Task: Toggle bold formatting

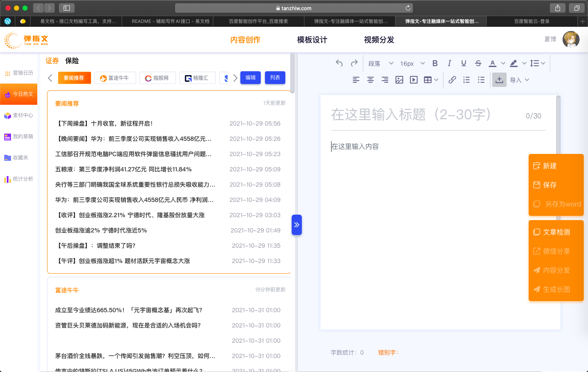Action: point(435,63)
